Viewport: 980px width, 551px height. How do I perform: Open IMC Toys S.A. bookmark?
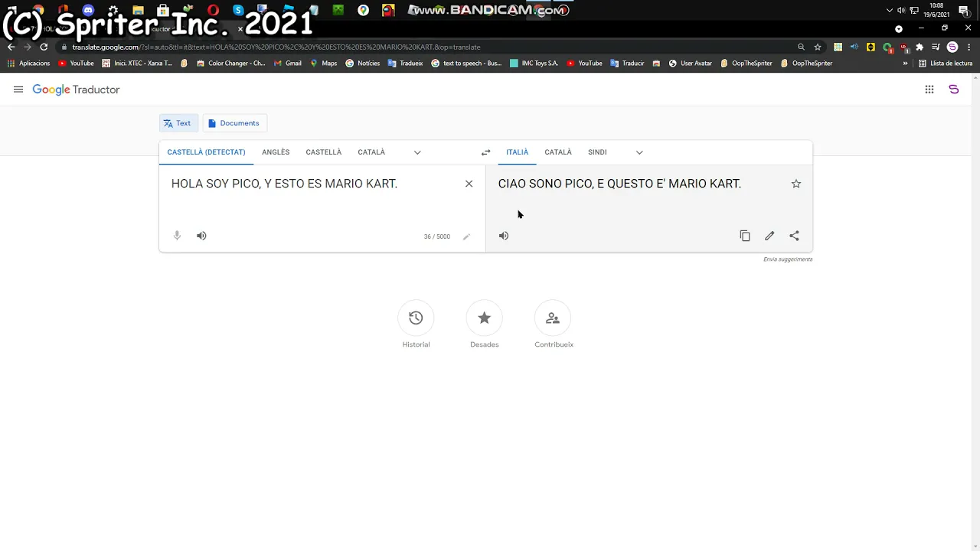pos(534,64)
